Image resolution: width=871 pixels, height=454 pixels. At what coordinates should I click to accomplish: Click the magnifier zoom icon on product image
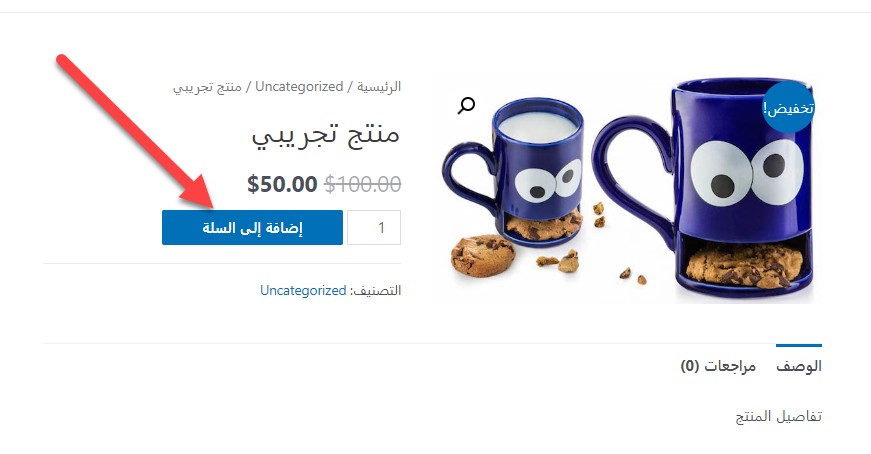click(466, 105)
